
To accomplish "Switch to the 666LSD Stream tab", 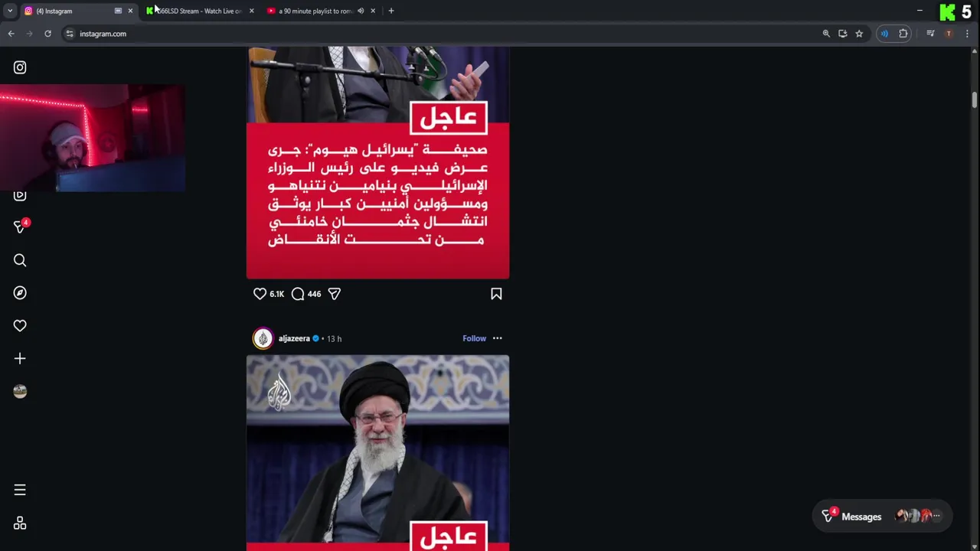I will tap(199, 11).
